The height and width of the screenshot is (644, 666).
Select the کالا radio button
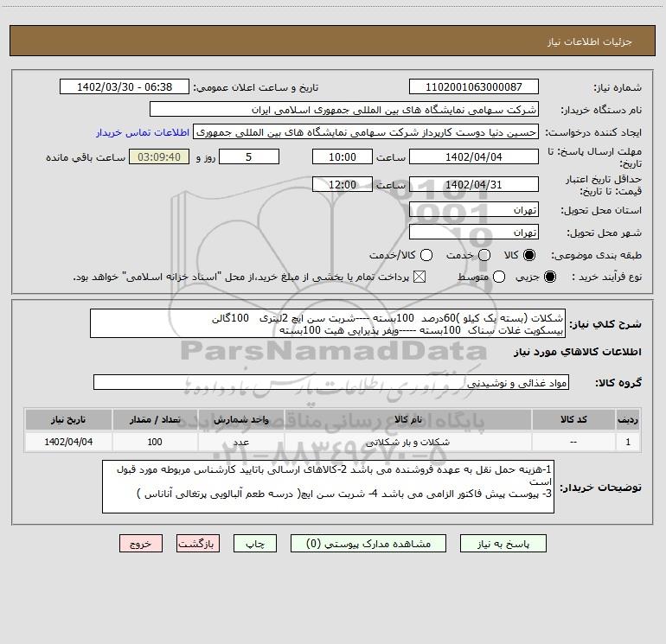pos(529,255)
